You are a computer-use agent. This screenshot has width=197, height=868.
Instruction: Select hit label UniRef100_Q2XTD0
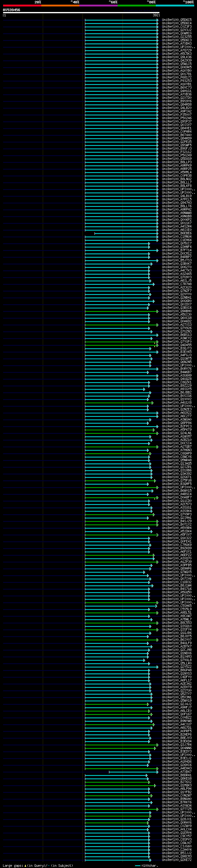177,98
